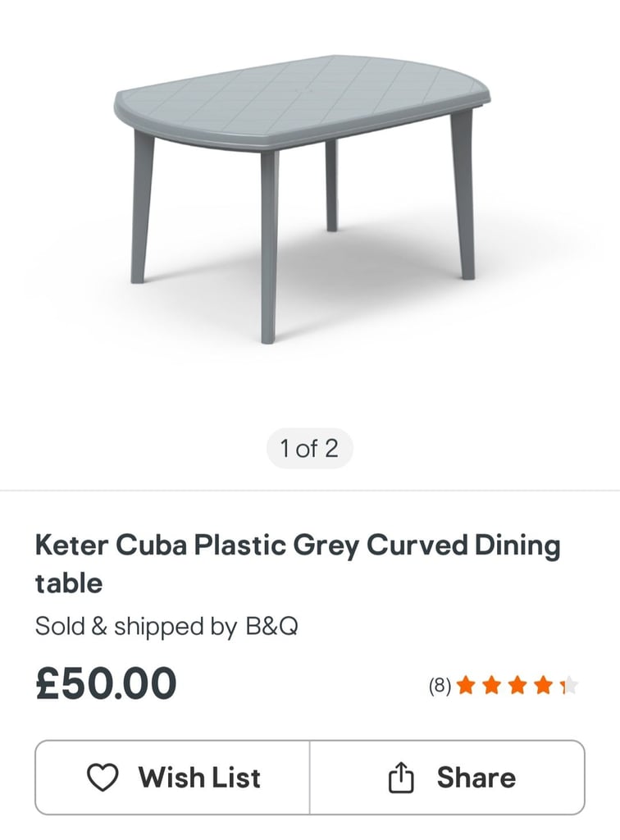Select the first orange rating star
The image size is (620, 840).
point(466,685)
